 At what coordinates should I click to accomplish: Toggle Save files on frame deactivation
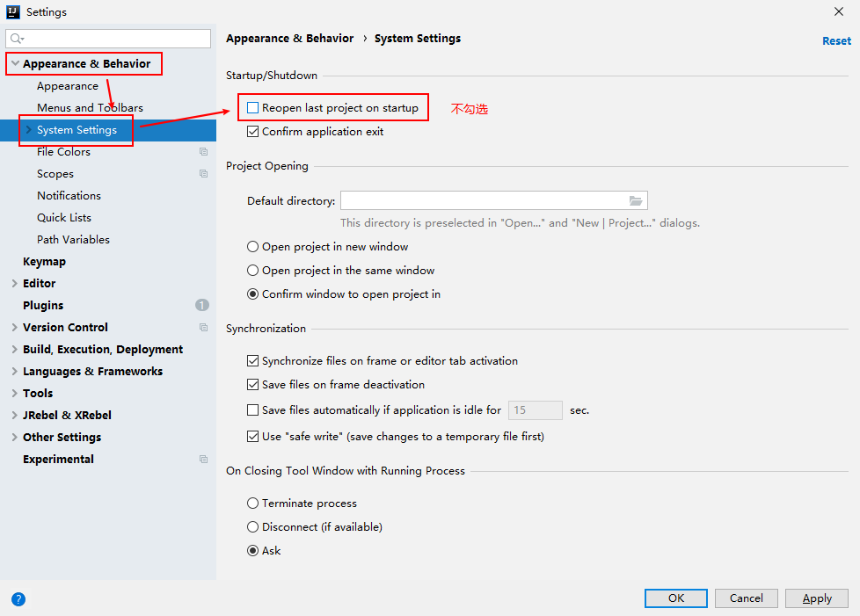[253, 385]
